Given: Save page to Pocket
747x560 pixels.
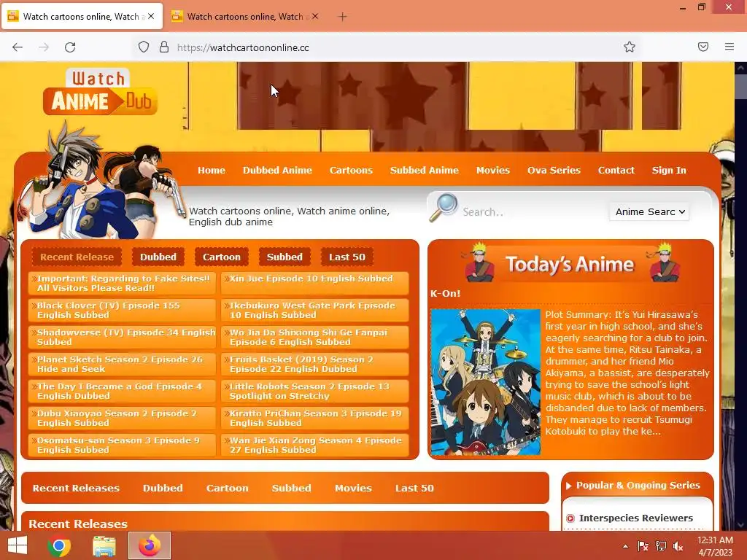Looking at the screenshot, I should pyautogui.click(x=703, y=47).
